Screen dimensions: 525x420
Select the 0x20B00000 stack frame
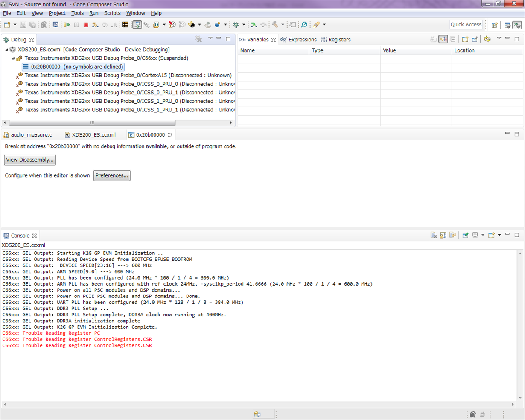point(73,67)
